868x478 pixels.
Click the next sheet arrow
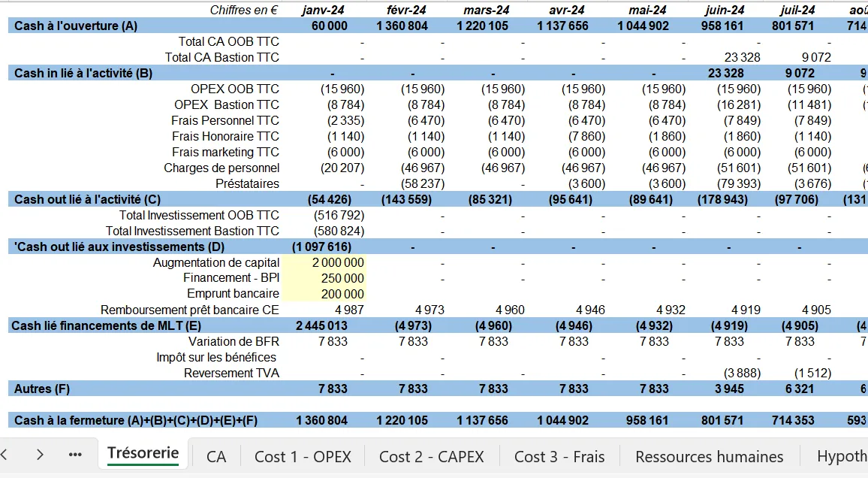coord(40,455)
